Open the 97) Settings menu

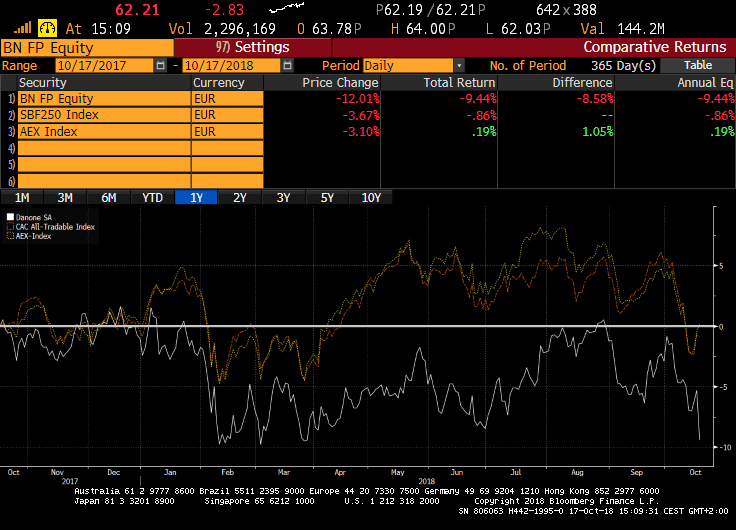tap(252, 47)
